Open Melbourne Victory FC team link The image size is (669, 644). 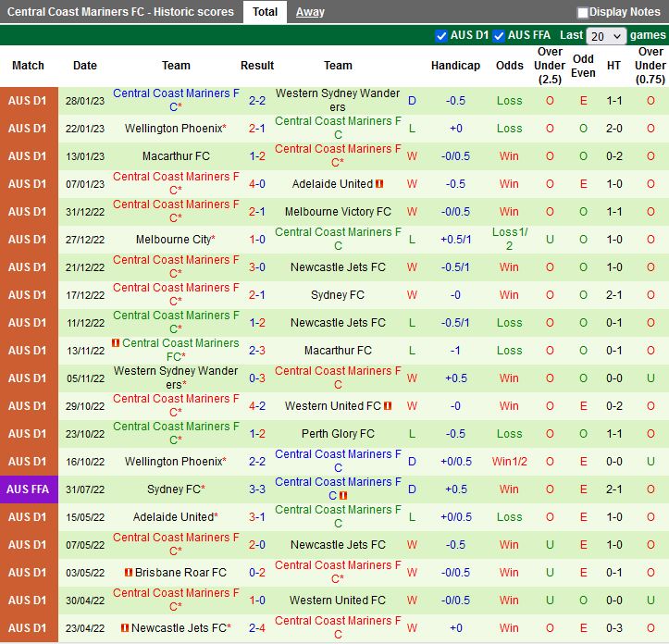point(338,212)
